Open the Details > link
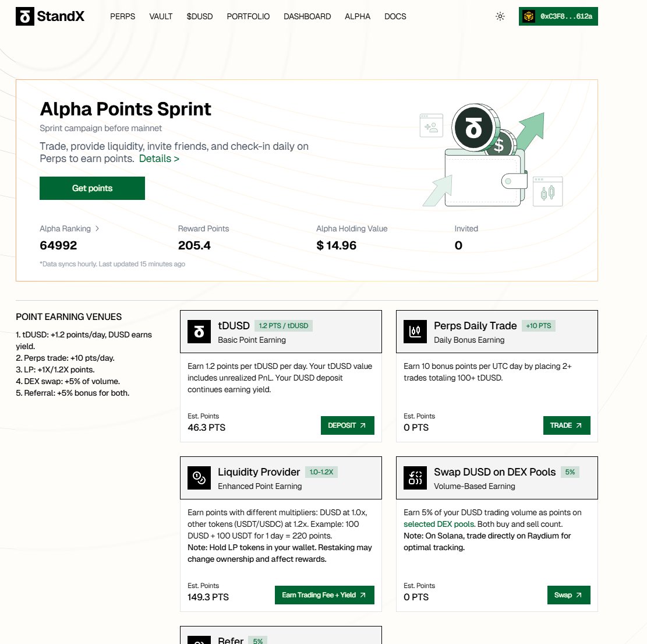 (159, 159)
